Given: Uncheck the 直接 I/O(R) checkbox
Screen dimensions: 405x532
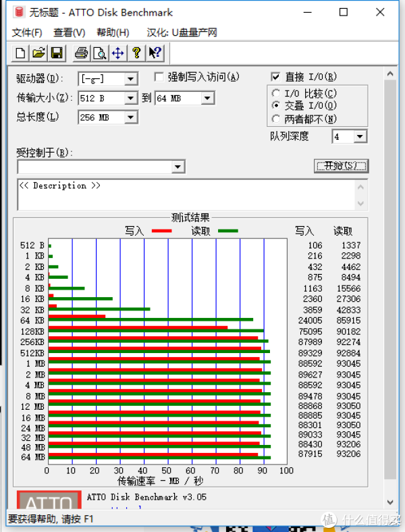Looking at the screenshot, I should (x=276, y=77).
